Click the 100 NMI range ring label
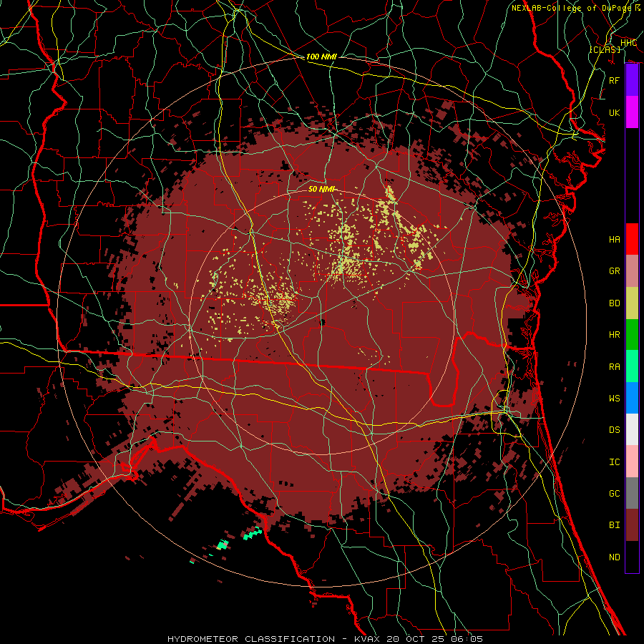 click(321, 57)
